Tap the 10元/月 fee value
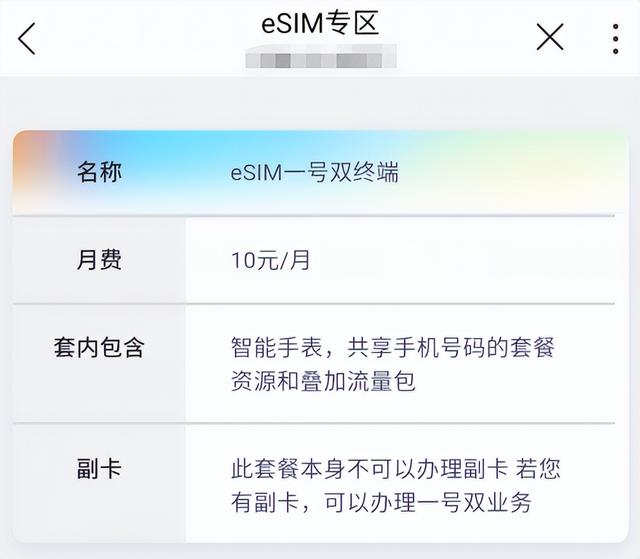 click(x=271, y=261)
